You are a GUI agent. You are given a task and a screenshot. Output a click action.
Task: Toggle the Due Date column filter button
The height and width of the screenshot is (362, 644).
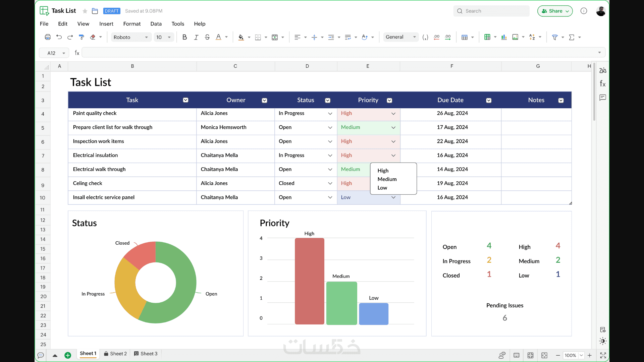[489, 100]
